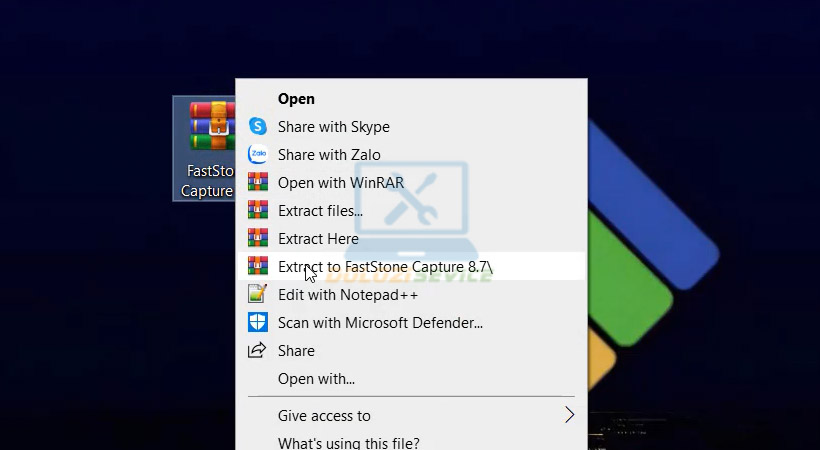Select the Give access to entry
Screen dimensions: 820x450
[324, 416]
